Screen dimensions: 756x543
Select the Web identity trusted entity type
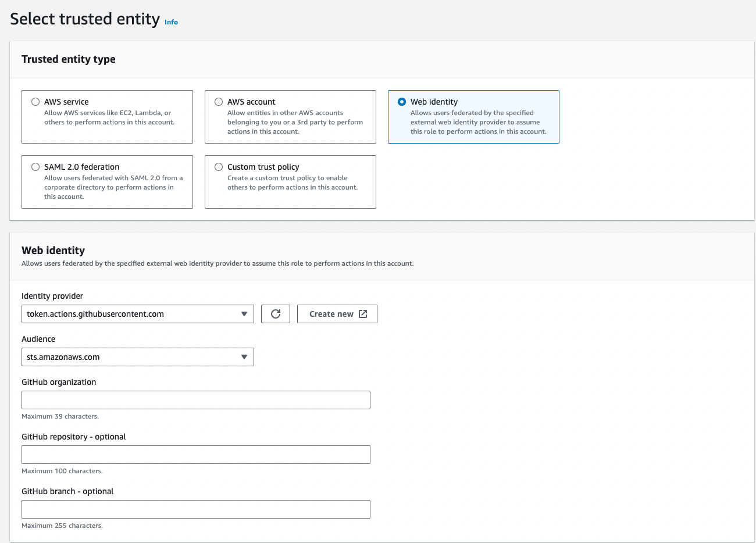click(x=402, y=101)
